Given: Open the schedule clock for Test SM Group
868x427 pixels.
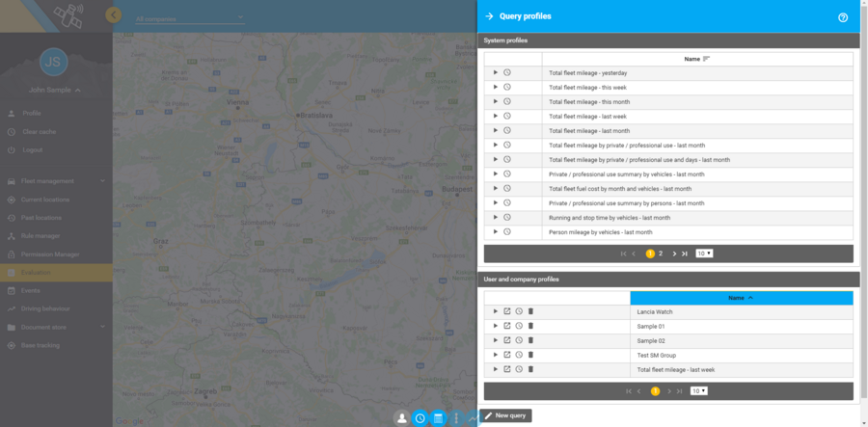Looking at the screenshot, I should [x=519, y=355].
